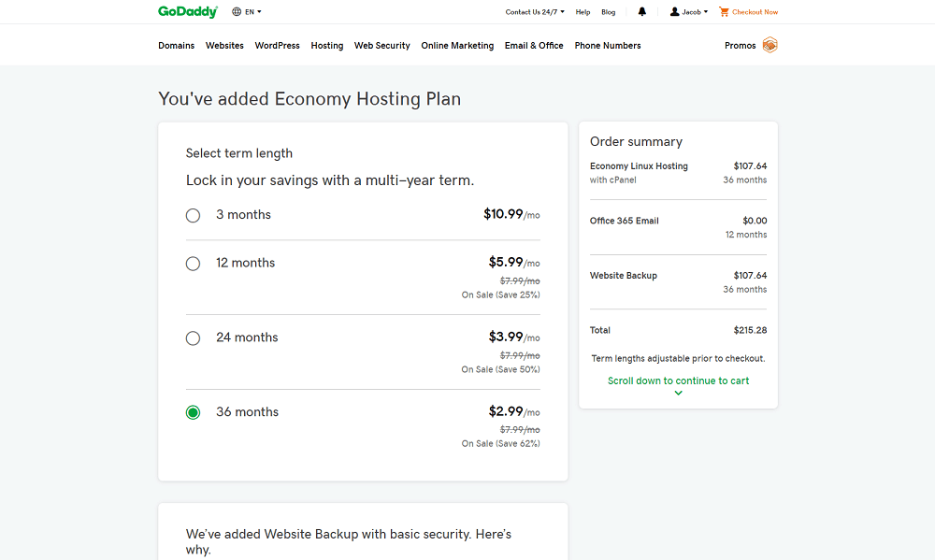Choose the 24 months term radio
Image resolution: width=935 pixels, height=560 pixels.
point(193,338)
